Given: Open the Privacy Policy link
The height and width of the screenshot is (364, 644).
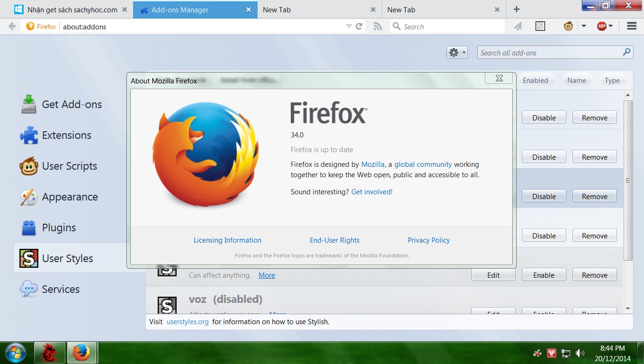Looking at the screenshot, I should 429,240.
